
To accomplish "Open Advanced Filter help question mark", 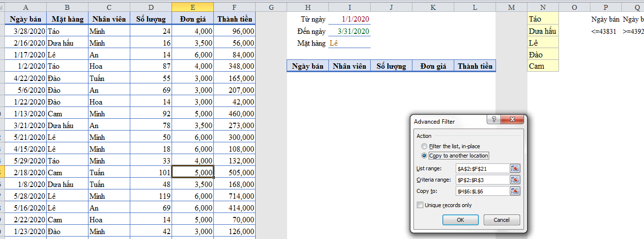I will (493, 120).
